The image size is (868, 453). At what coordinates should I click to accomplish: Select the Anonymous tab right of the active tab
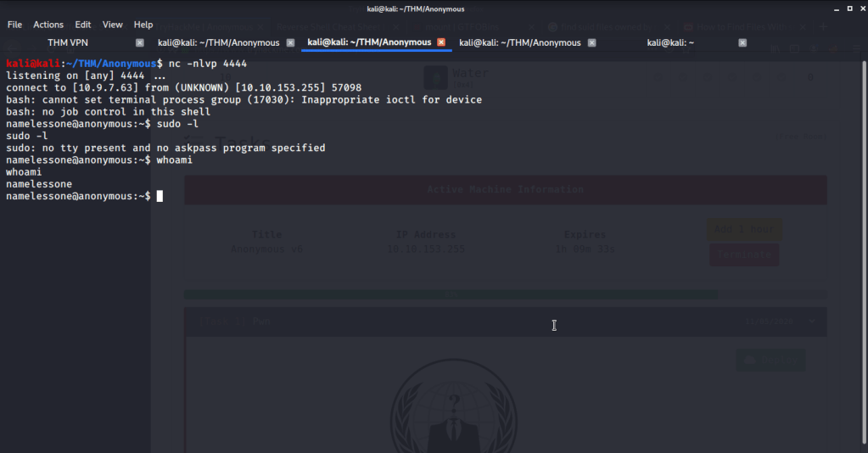519,42
